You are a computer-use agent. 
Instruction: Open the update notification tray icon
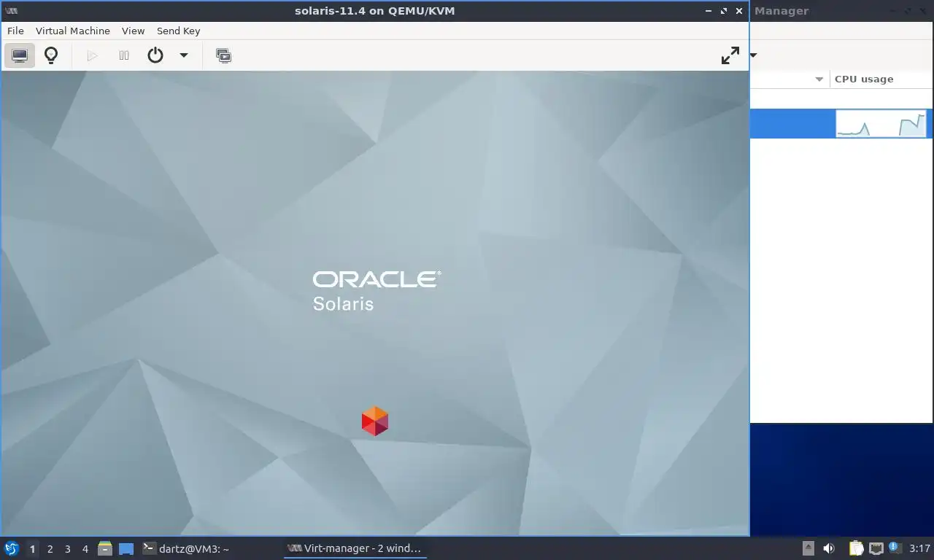pos(894,548)
